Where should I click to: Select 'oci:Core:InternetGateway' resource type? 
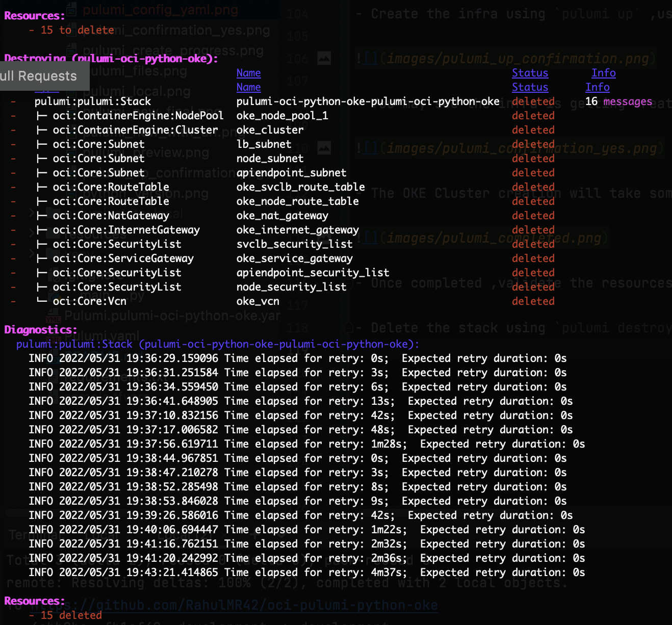[x=126, y=230]
